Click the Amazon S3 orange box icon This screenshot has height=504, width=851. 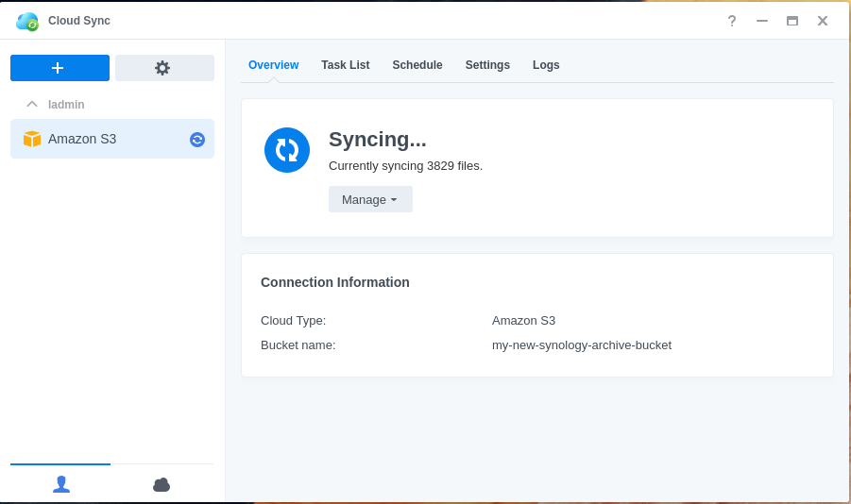pyautogui.click(x=32, y=139)
